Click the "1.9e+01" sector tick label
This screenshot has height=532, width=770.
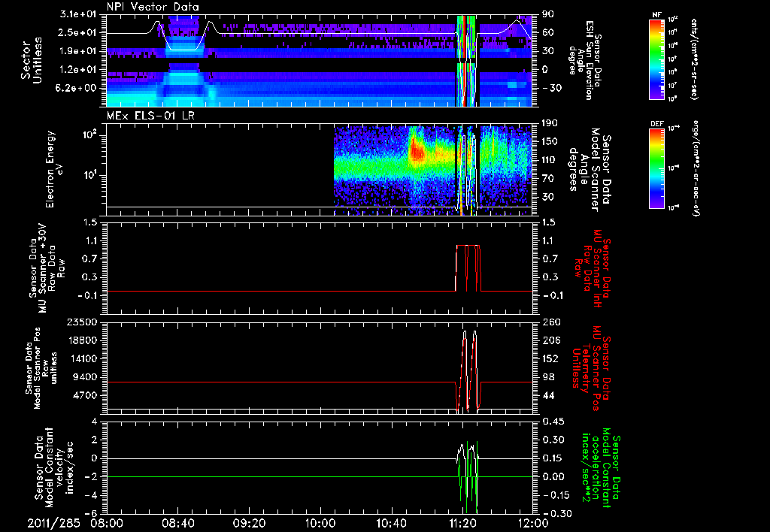pos(79,51)
